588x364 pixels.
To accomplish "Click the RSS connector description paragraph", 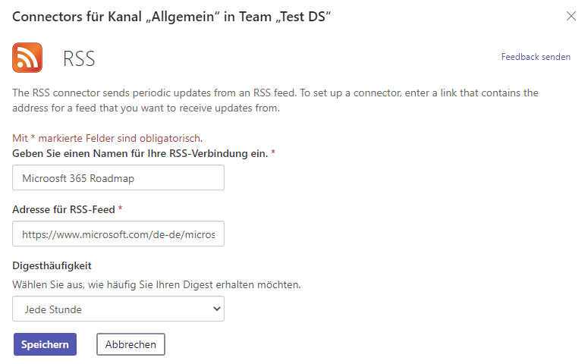I will [x=275, y=100].
